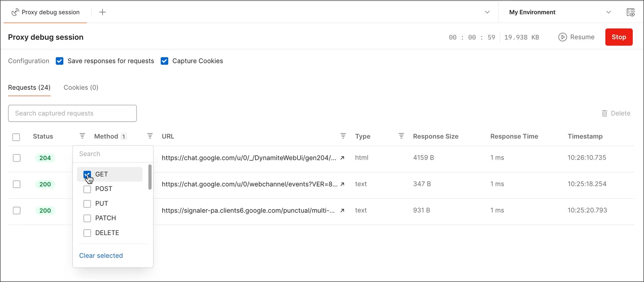Check the DELETE method filter
The image size is (644, 282).
point(87,233)
